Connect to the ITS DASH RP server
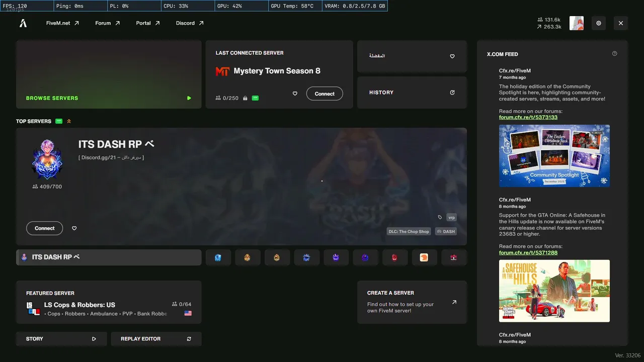Viewport: 644px width, 362px height. [45, 228]
